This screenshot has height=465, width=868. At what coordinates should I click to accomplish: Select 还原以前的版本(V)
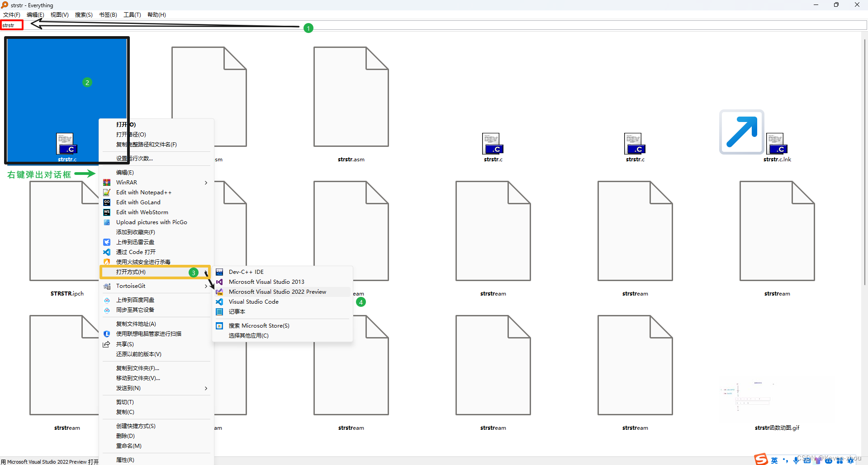(157, 354)
